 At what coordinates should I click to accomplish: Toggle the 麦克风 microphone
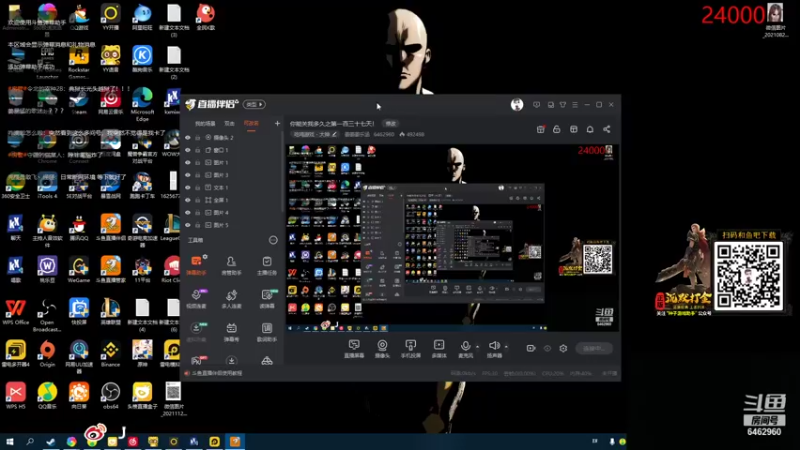coord(465,349)
